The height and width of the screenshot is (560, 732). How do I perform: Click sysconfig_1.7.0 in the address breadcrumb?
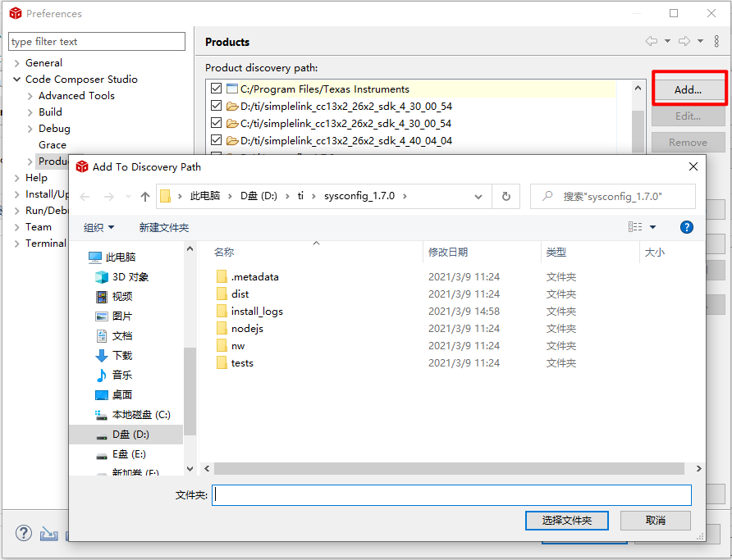pyautogui.click(x=359, y=196)
